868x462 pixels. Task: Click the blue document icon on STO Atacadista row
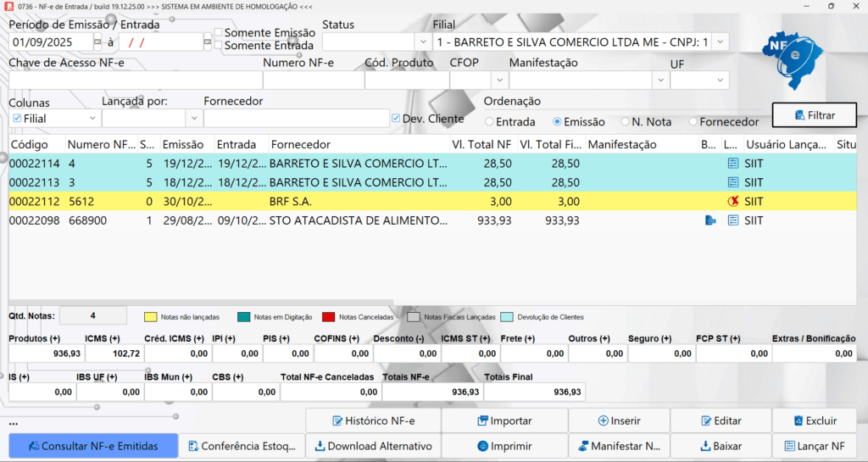[x=710, y=220]
